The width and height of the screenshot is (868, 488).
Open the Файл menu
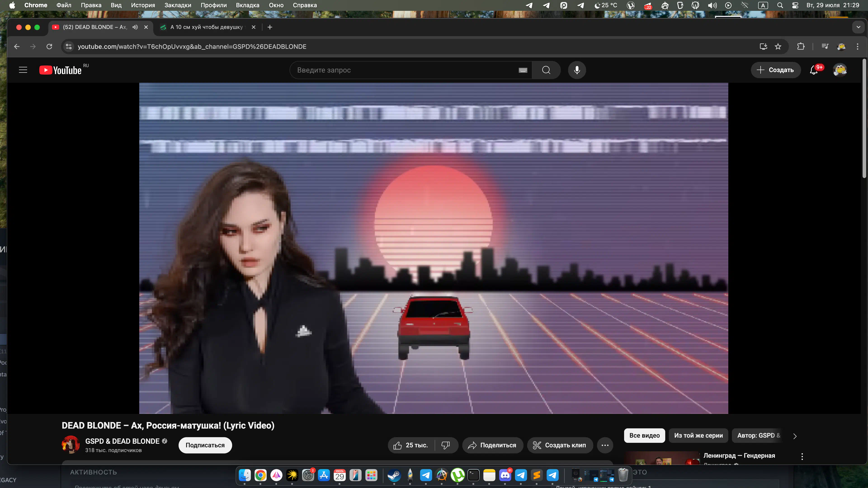tap(64, 5)
